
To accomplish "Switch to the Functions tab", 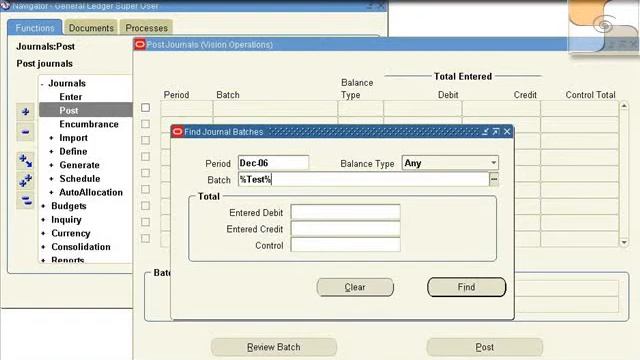I will [x=35, y=28].
